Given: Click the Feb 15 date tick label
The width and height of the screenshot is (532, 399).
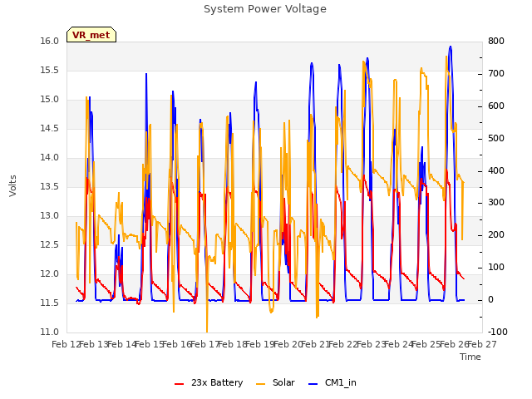Looking at the screenshot, I should click(150, 344).
